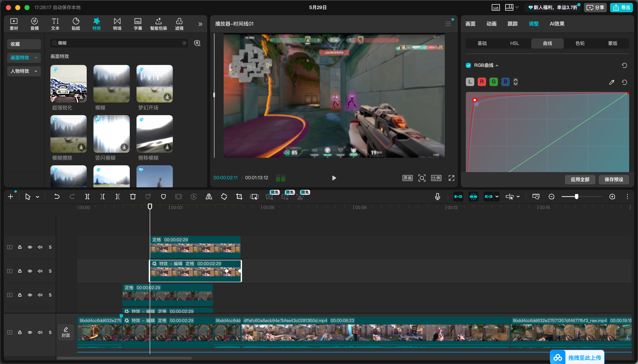This screenshot has height=364, width=638.
Task: Open the preview axis dropdown arrow
Action: click(518, 197)
